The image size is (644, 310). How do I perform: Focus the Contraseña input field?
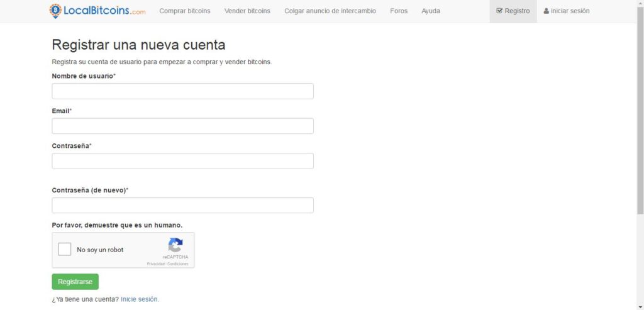[x=183, y=161]
